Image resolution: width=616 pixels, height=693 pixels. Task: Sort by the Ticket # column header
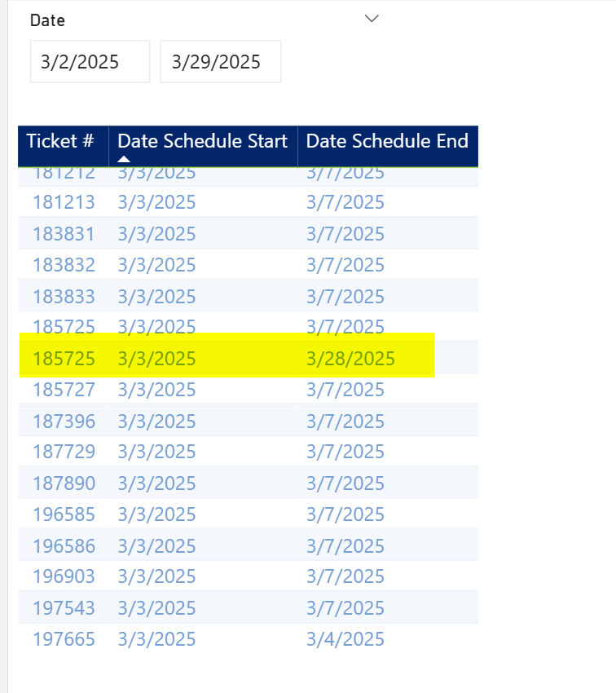click(x=60, y=141)
